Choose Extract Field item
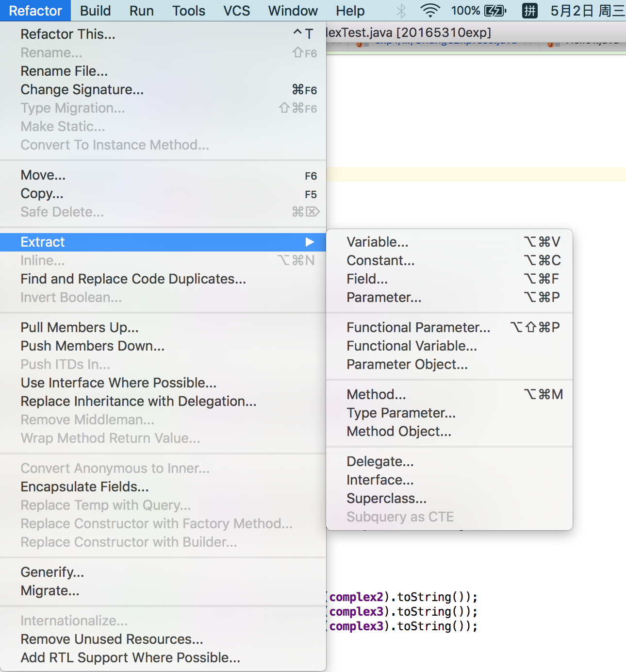The height and width of the screenshot is (672, 626). click(367, 279)
